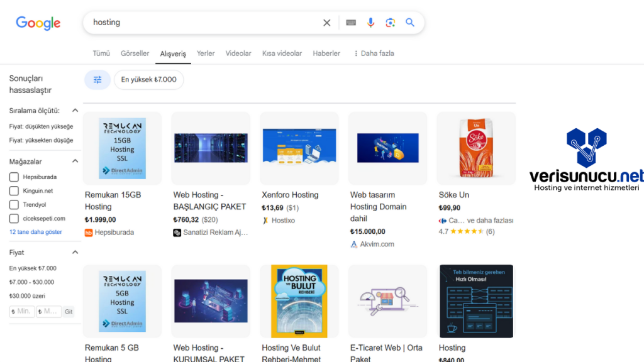Click the Git price button
Image resolution: width=644 pixels, height=362 pixels.
[69, 312]
